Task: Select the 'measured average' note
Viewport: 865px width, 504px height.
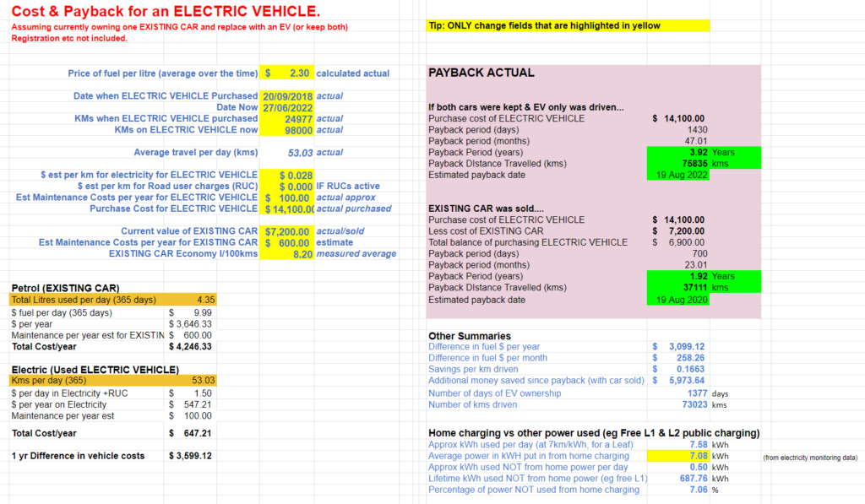Action: click(x=356, y=254)
